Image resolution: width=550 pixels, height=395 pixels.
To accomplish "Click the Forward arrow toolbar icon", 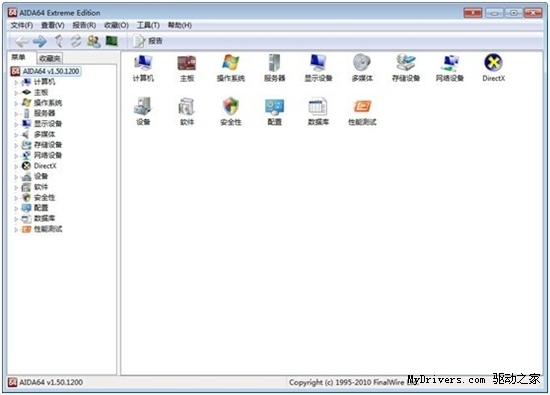I will coord(40,41).
